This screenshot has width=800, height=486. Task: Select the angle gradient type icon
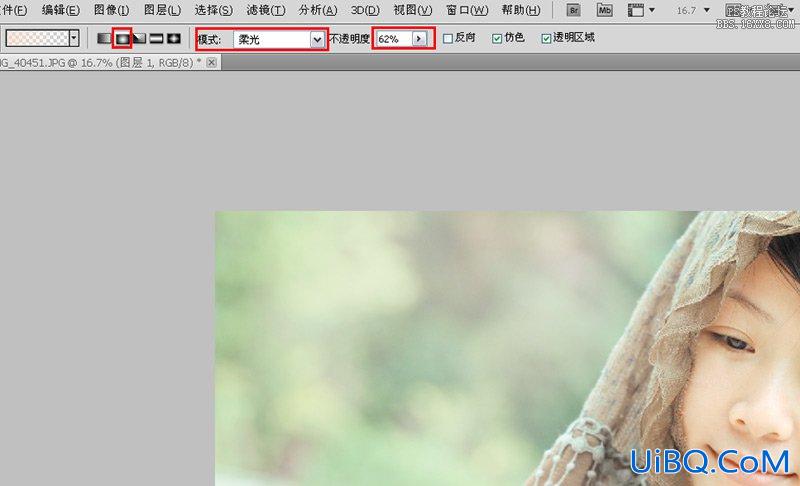click(139, 38)
